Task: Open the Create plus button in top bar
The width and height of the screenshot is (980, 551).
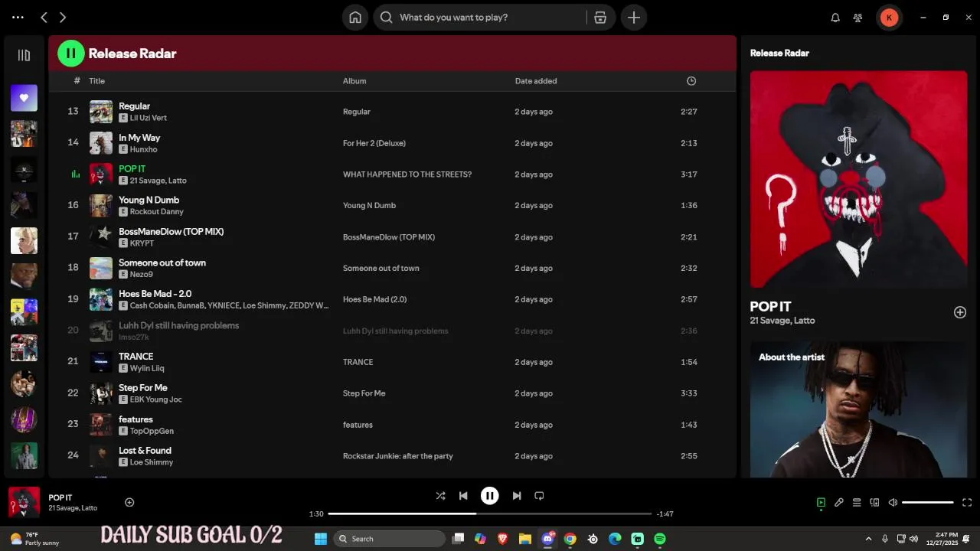Action: point(634,18)
